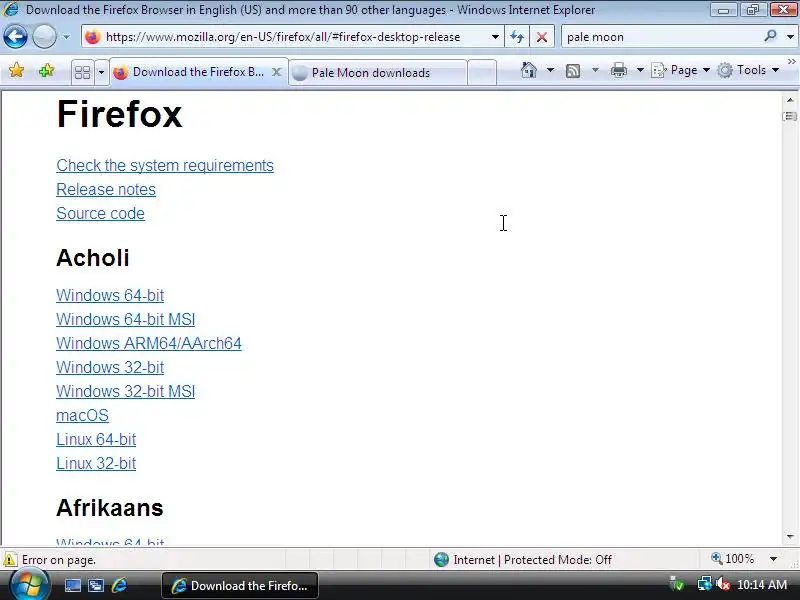The height and width of the screenshot is (600, 800).
Task: Stop loading with the red X icon
Action: [542, 37]
